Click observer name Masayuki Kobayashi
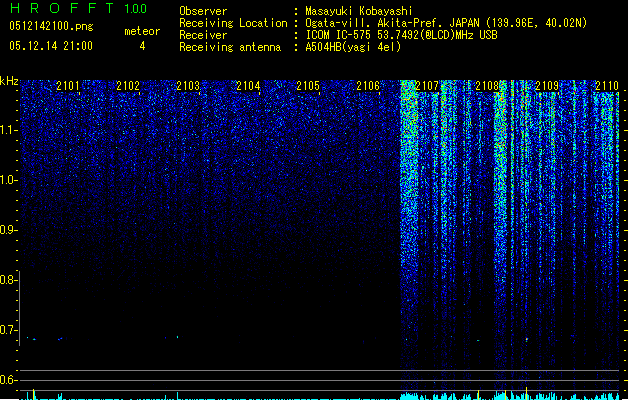 coord(359,11)
